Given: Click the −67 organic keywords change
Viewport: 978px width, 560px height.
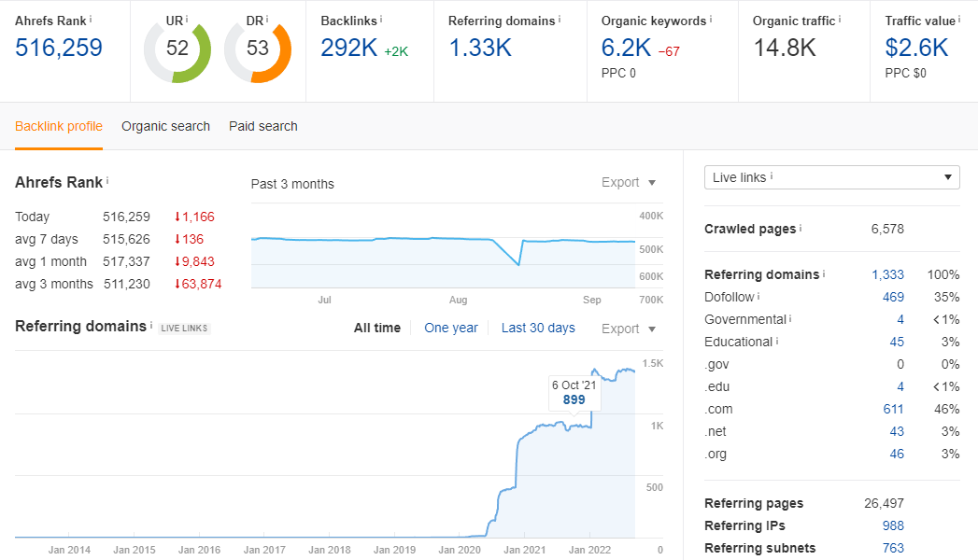Looking at the screenshot, I should click(669, 51).
